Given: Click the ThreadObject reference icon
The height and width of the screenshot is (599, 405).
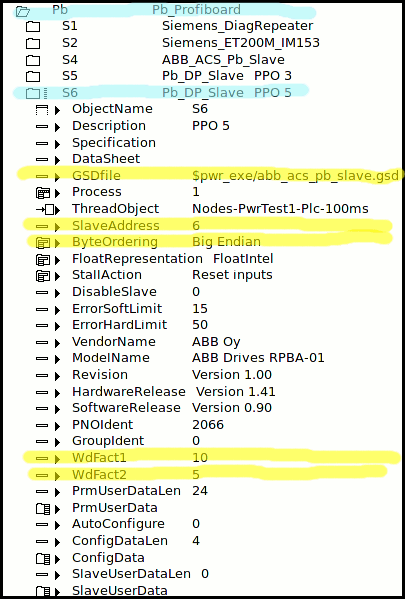Looking at the screenshot, I should coord(48,209).
